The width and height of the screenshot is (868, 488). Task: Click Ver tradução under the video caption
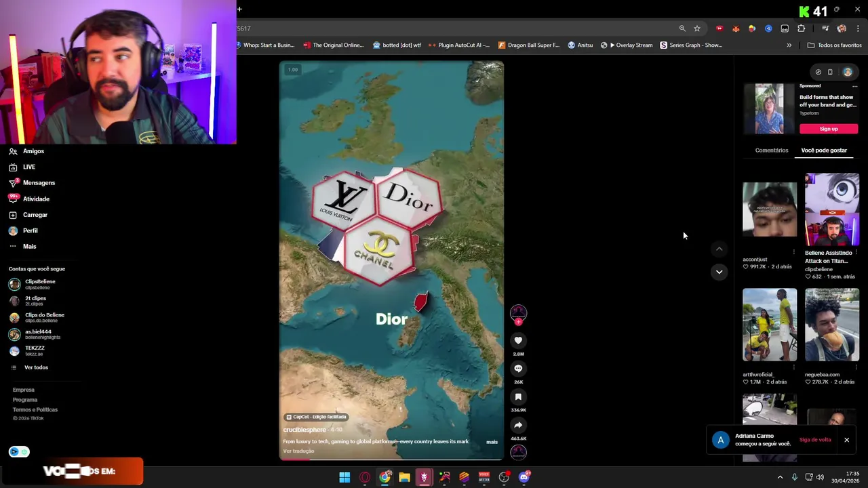tap(298, 451)
